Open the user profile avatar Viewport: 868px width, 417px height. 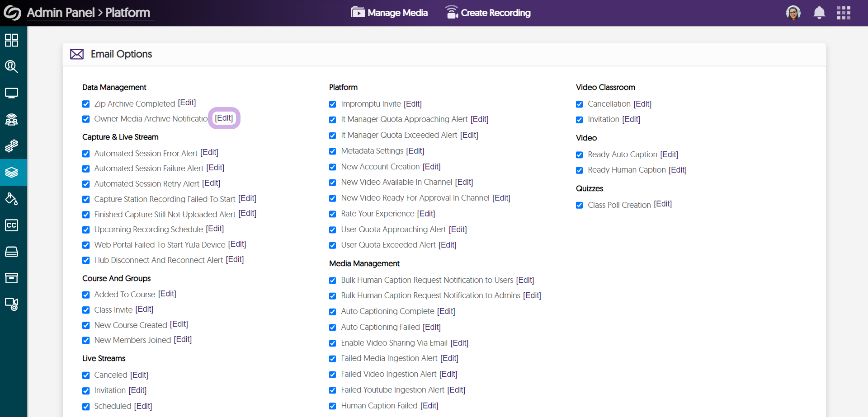[793, 13]
